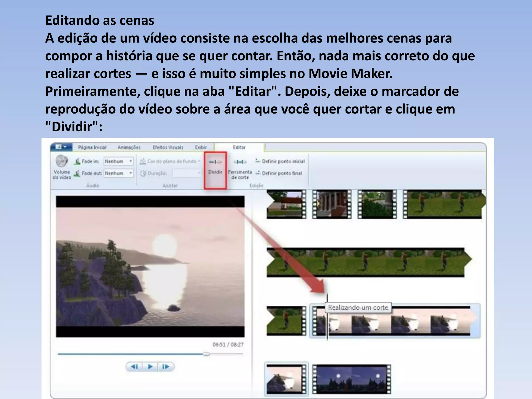
Task: Select the first-row grass field clip
Action: pyautogui.click(x=444, y=204)
